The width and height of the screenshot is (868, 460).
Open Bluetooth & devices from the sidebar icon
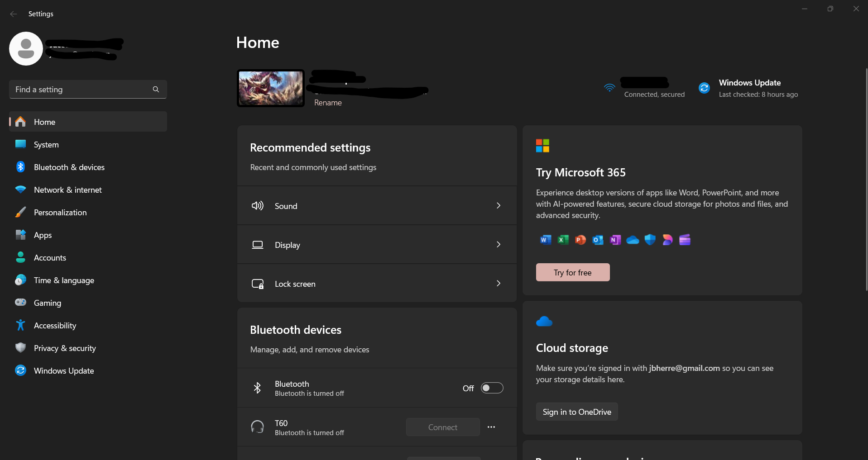coord(20,167)
